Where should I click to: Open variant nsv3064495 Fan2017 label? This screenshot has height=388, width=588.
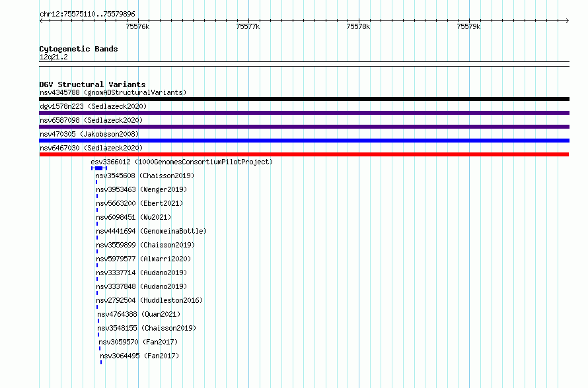pyautogui.click(x=139, y=356)
